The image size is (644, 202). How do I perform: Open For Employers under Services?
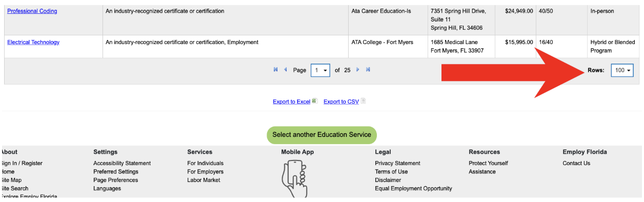(205, 172)
